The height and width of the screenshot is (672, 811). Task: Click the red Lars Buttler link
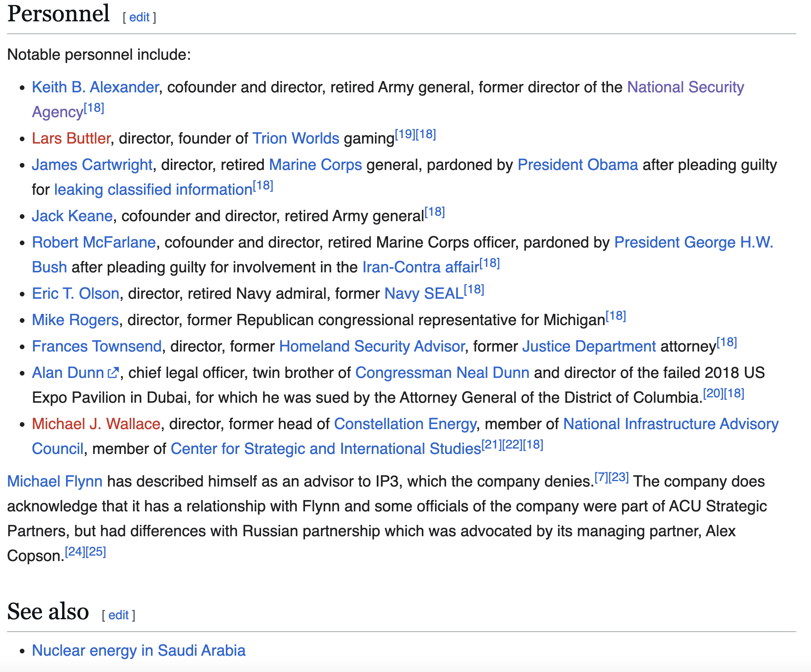click(71, 139)
